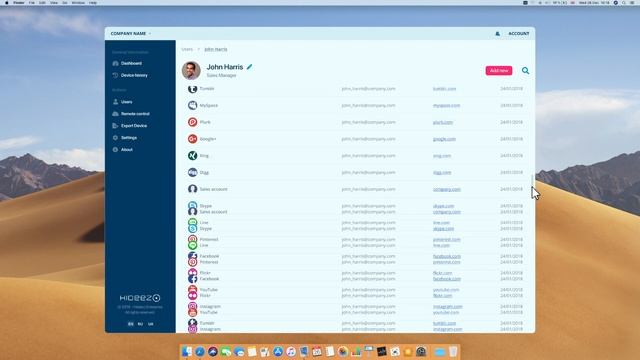Open Export Device in the sidebar
640x360 pixels.
(x=130, y=126)
